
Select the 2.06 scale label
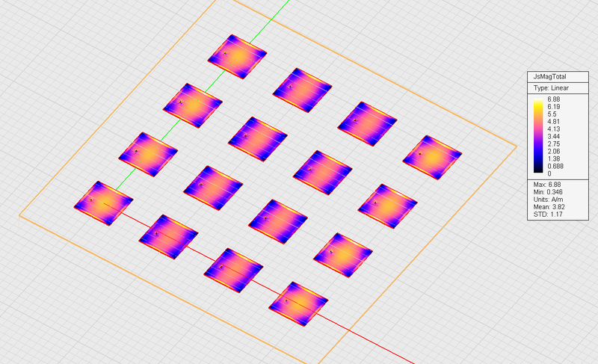tap(554, 151)
